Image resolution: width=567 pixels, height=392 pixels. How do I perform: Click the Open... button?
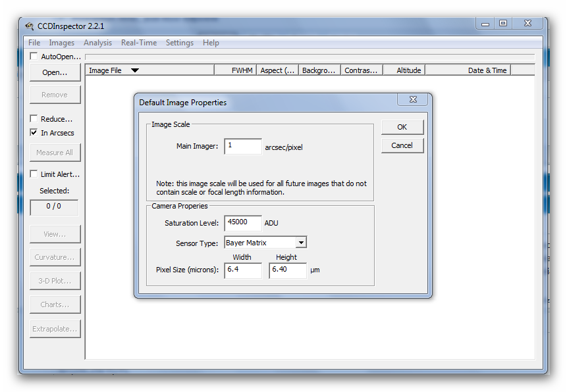pos(55,72)
